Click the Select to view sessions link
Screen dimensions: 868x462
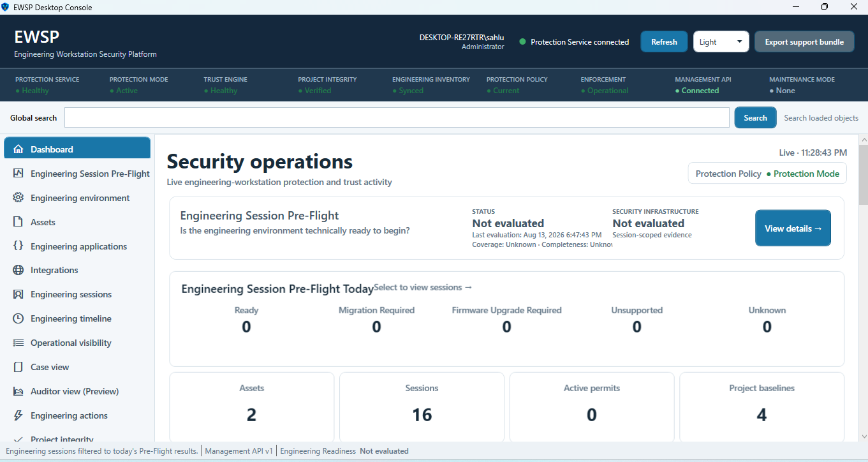423,287
